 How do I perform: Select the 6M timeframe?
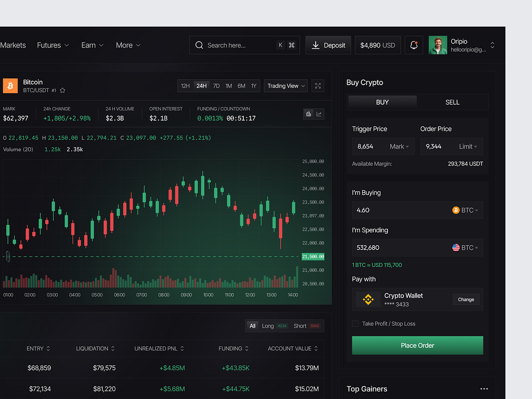(241, 86)
